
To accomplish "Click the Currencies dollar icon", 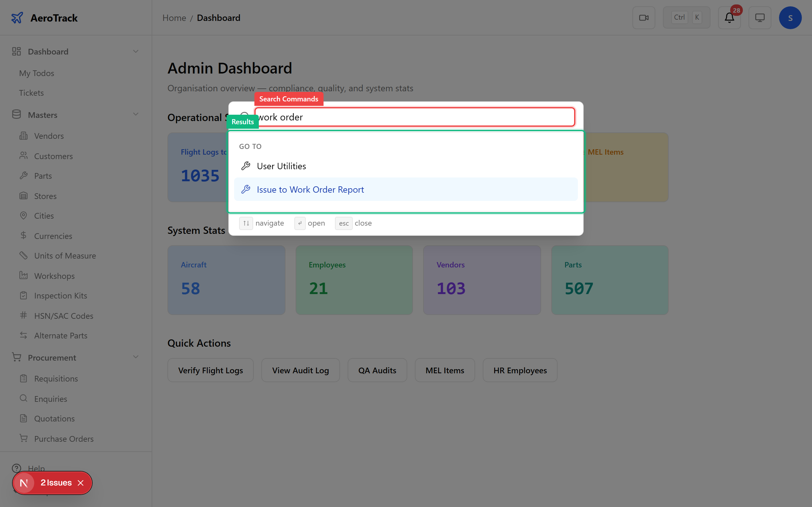I will pyautogui.click(x=23, y=235).
